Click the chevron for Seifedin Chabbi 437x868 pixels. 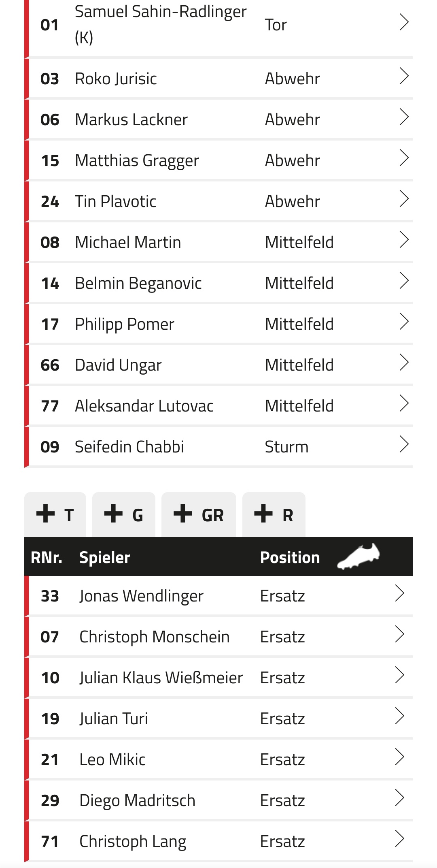pyautogui.click(x=404, y=444)
